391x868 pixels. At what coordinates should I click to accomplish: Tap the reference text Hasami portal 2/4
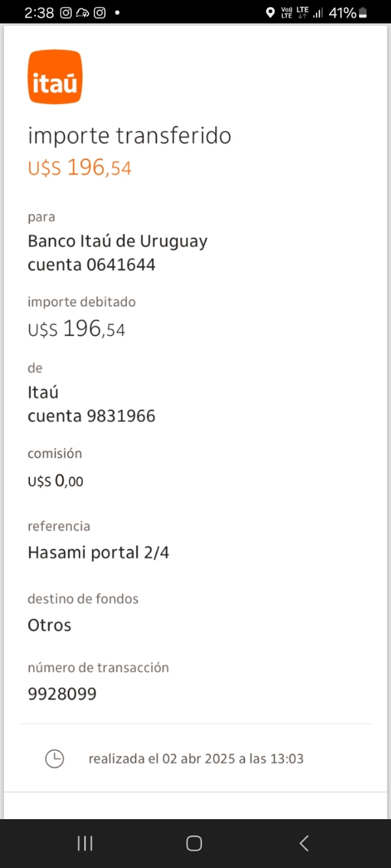[x=98, y=553]
